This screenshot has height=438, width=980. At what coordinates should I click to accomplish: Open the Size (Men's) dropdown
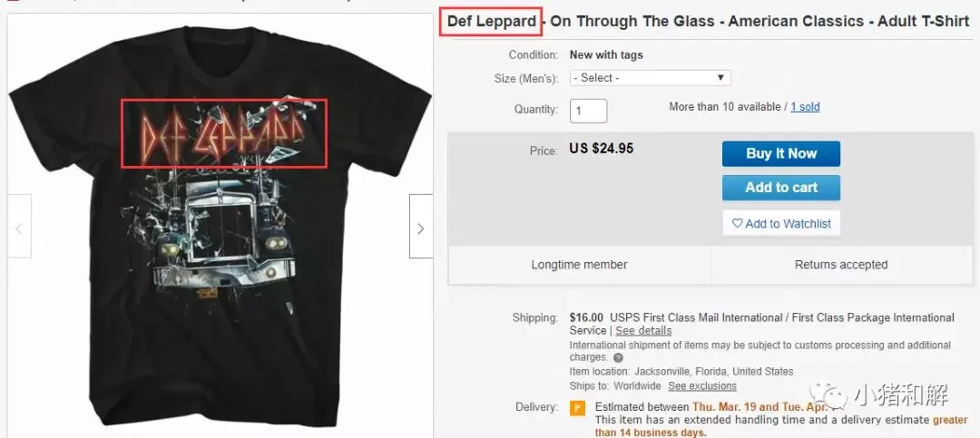pos(650,78)
